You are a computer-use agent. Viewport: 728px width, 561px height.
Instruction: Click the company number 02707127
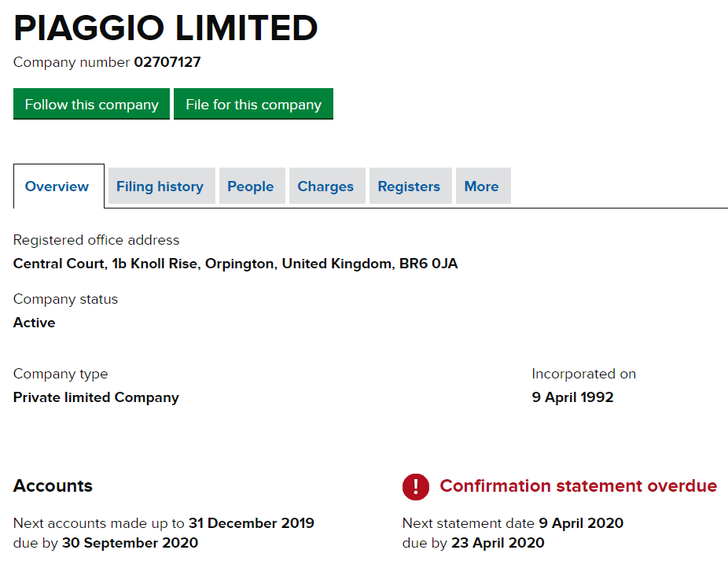point(167,62)
